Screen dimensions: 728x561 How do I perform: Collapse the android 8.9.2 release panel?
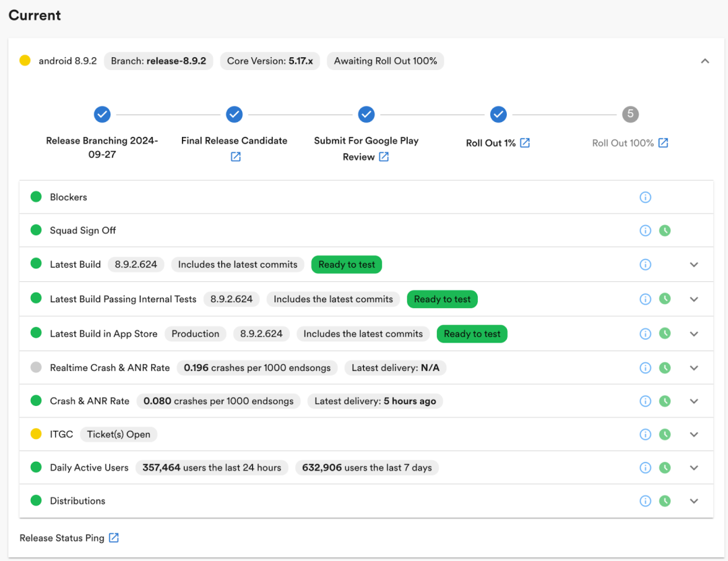(x=705, y=61)
